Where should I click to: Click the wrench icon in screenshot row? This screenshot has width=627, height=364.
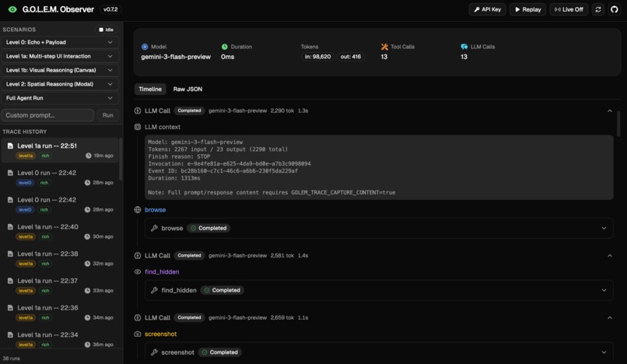tap(154, 352)
